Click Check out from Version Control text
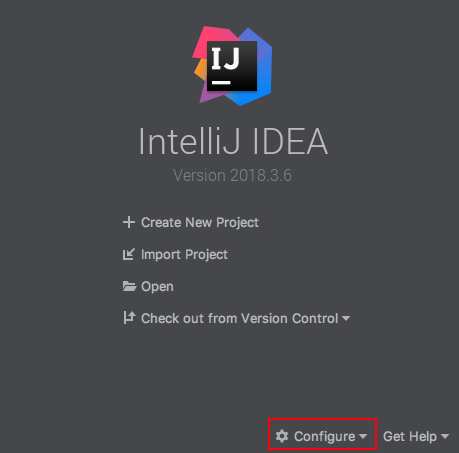Image resolution: width=459 pixels, height=453 pixels. (x=240, y=318)
